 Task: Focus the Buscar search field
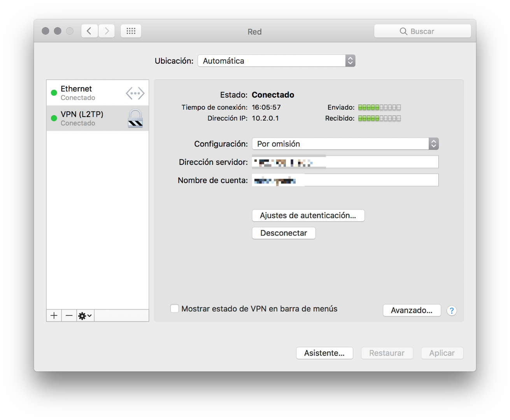tap(422, 31)
